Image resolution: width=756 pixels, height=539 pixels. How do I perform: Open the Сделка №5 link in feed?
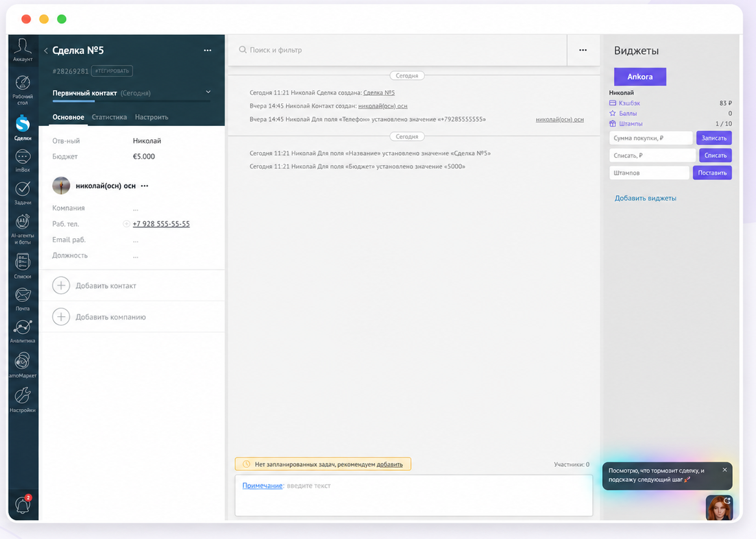click(379, 93)
